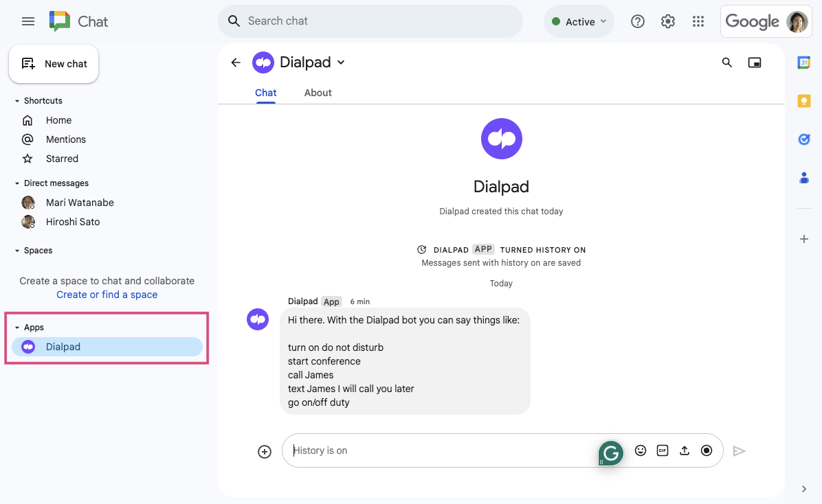Click the upload file icon

click(x=685, y=450)
